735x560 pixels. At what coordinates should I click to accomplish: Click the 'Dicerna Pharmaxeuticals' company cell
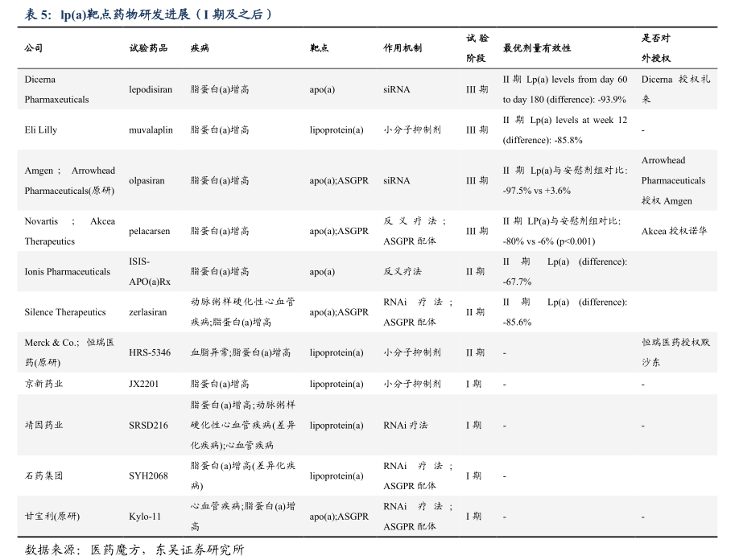point(56,89)
